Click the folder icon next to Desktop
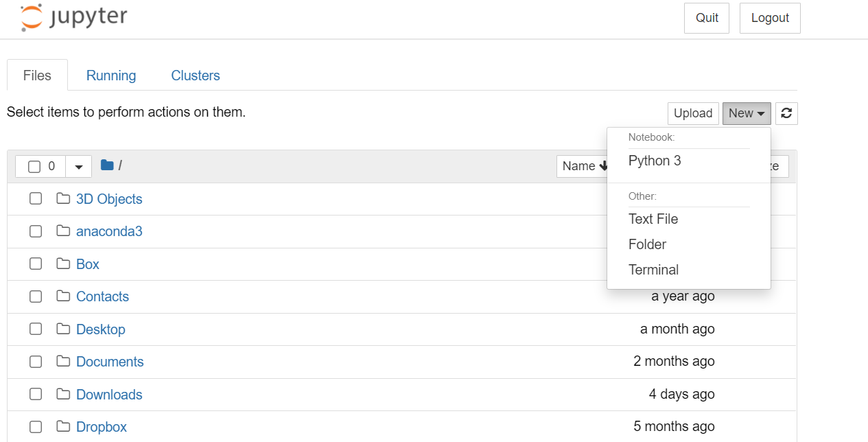Screen dimensions: 868x442 [x=64, y=329]
